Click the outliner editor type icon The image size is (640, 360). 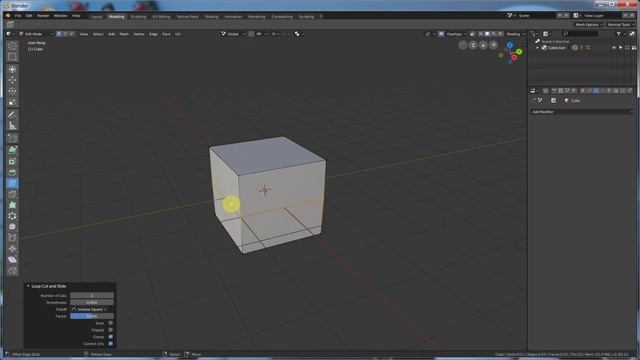pyautogui.click(x=533, y=34)
